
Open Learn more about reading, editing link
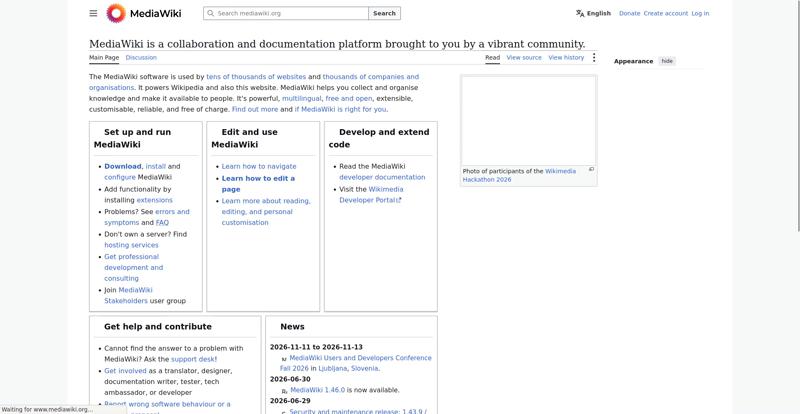266,212
